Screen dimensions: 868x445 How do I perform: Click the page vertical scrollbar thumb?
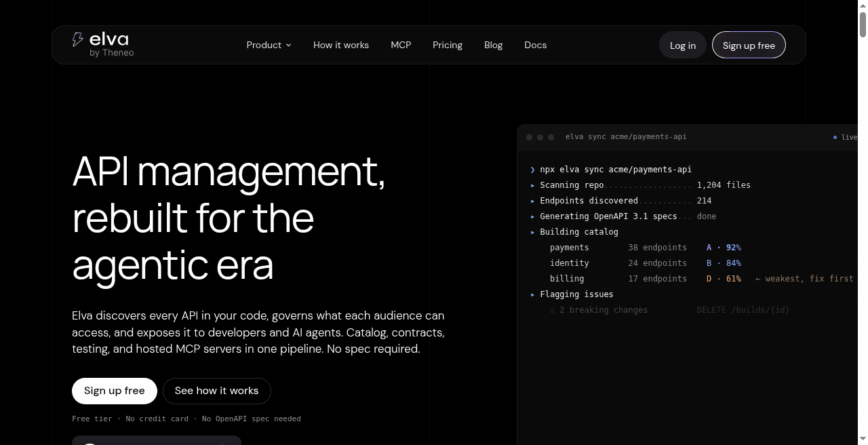863,24
